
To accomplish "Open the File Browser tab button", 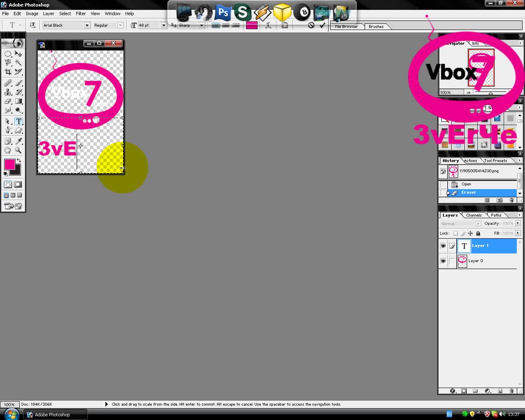I will (x=347, y=26).
